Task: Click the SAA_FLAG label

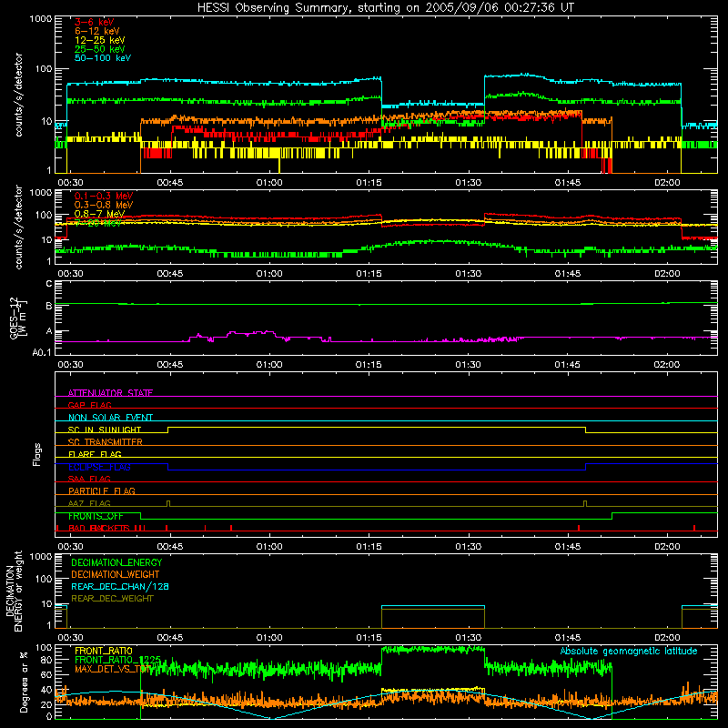Action: 89,479
